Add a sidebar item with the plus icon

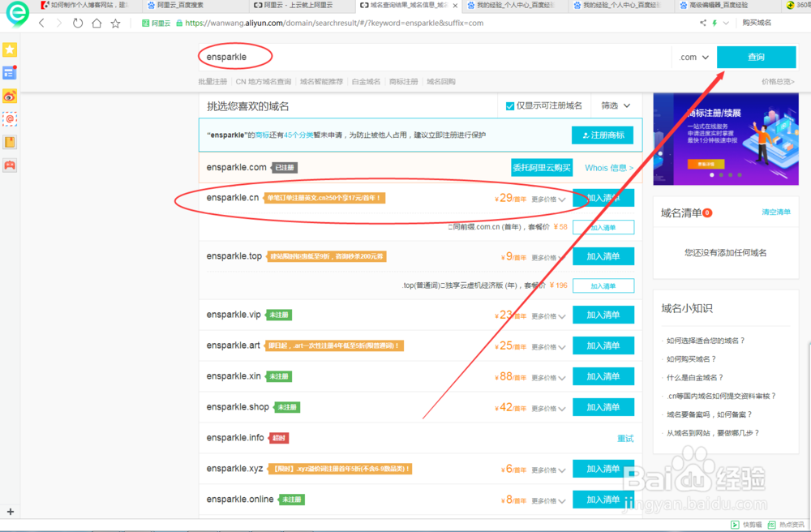click(11, 512)
